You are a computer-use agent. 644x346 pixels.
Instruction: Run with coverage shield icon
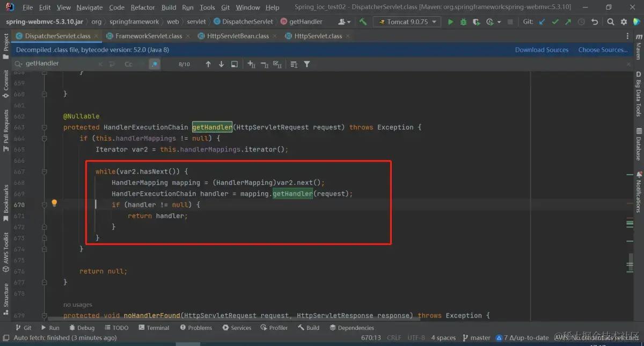coord(476,21)
